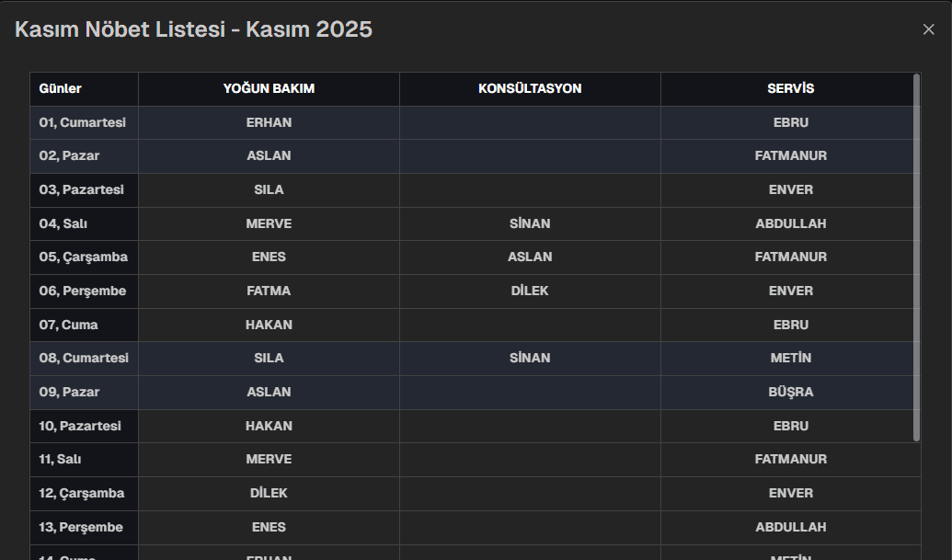The image size is (952, 560).
Task: Click the table's vertical scrollbar thumb
Action: point(916,257)
